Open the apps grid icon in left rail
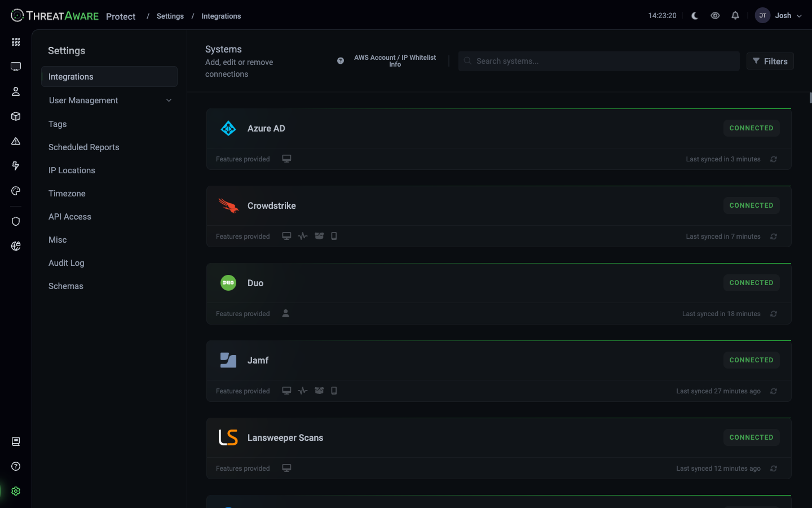This screenshot has width=812, height=508. (16, 42)
